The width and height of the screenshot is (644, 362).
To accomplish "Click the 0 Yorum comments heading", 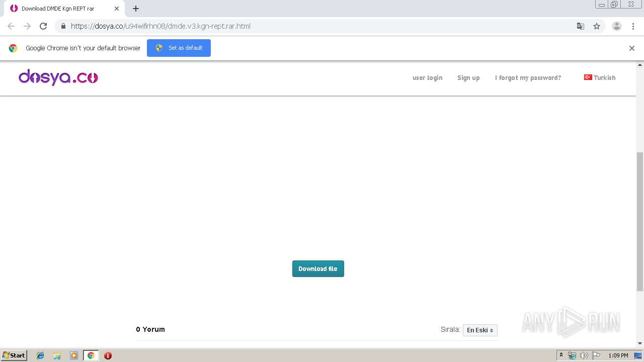I will coord(150,329).
